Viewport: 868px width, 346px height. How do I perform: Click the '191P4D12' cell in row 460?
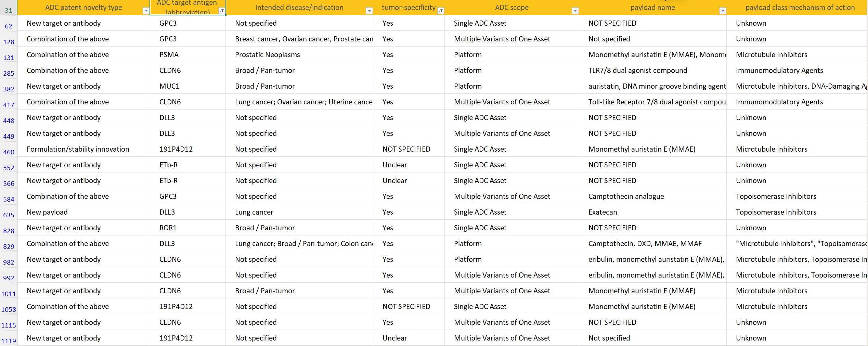point(188,149)
